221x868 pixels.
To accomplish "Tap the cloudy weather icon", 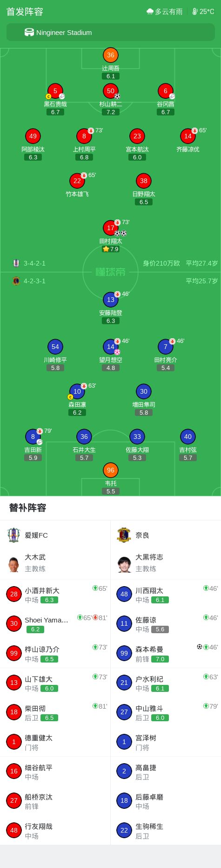I will [x=150, y=12].
